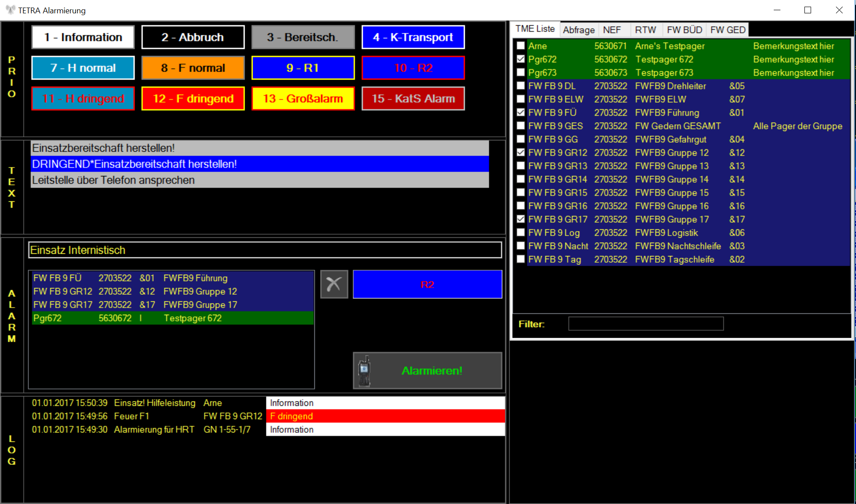Choose priority 1 - Information
Viewport: 856px width, 504px height.
83,37
